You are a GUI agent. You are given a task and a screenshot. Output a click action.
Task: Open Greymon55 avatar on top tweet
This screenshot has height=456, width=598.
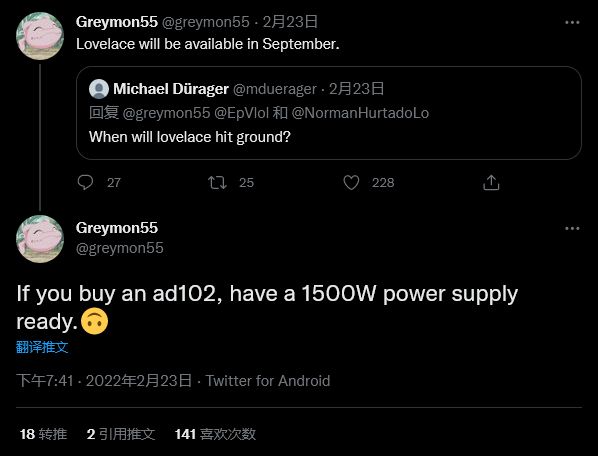point(40,36)
